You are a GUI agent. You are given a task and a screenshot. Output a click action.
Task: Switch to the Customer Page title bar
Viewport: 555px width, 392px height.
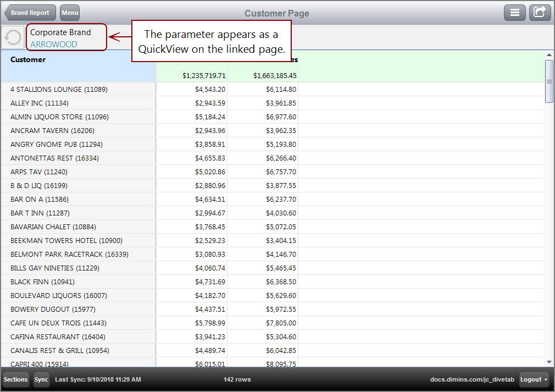coord(276,13)
